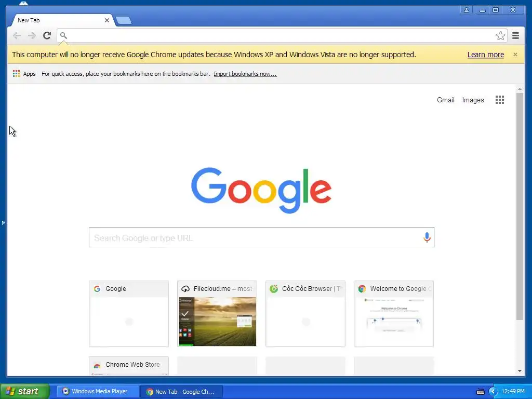Click the vertical scrollbar thumb
Viewport: 532px width, 399px height.
520,206
